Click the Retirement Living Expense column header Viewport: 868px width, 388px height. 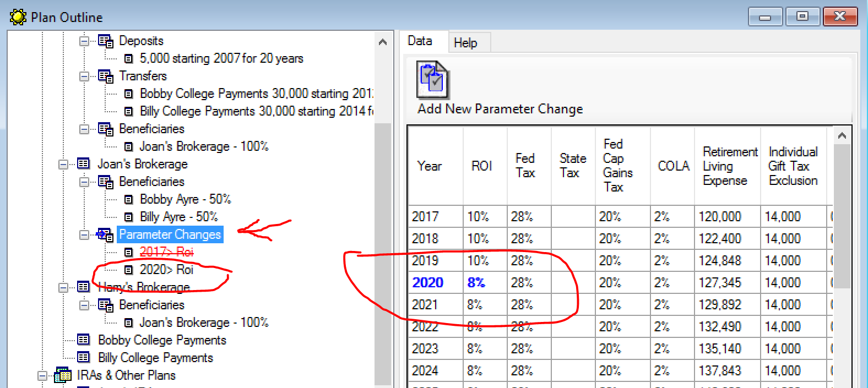pos(727,166)
